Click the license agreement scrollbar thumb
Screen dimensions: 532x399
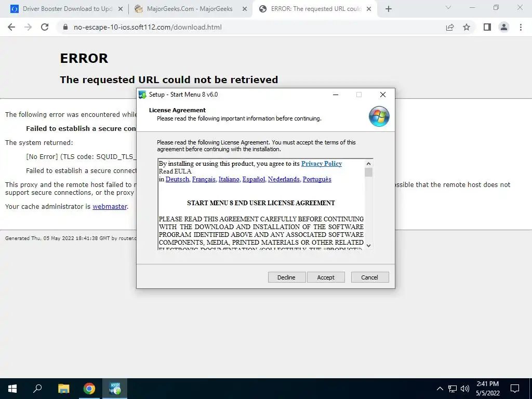click(368, 172)
